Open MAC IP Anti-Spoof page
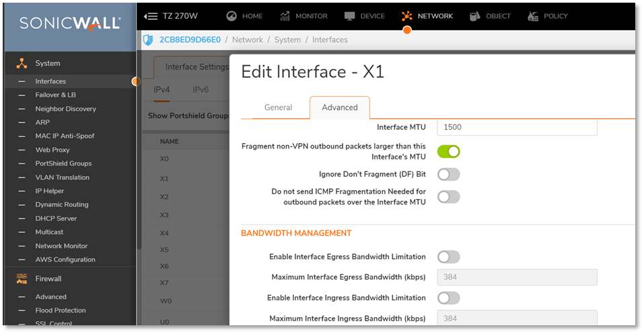 (65, 136)
